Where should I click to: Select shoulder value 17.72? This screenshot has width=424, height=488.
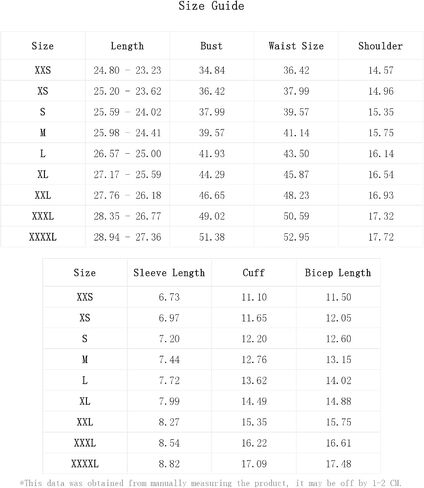381,237
